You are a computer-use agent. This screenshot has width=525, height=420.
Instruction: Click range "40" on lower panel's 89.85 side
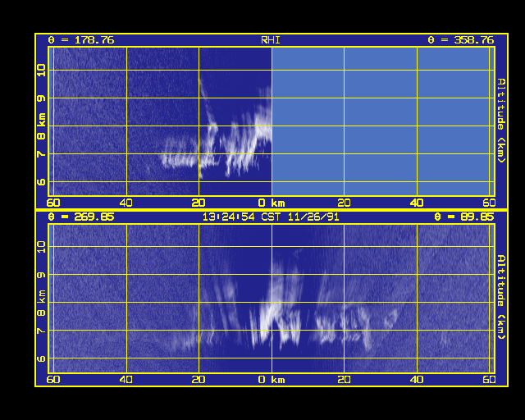pos(417,380)
